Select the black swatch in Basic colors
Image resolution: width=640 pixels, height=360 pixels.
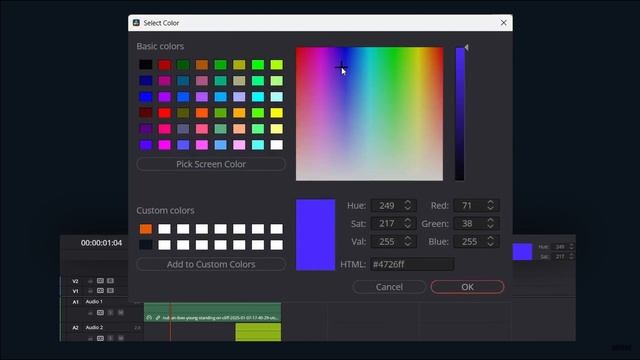coord(146,64)
